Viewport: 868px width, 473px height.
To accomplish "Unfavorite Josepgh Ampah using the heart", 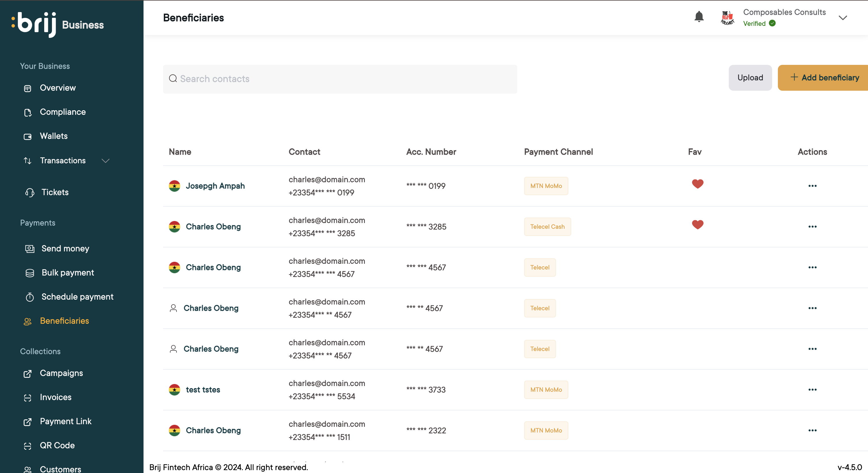I will tap(697, 184).
